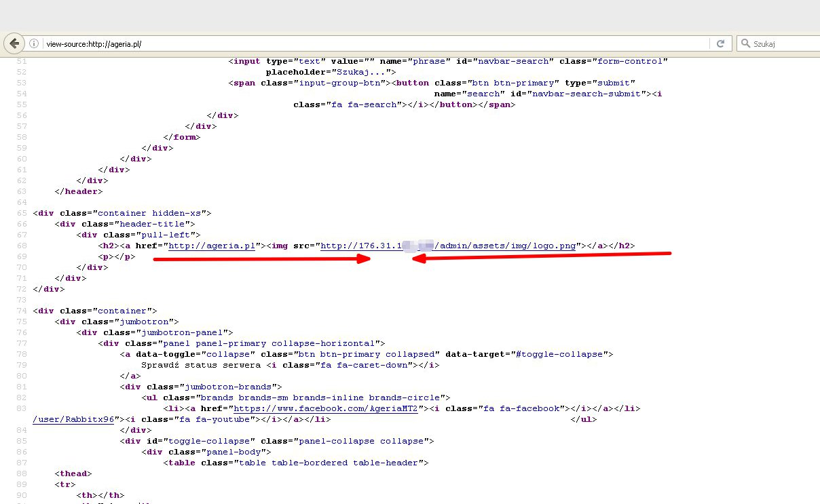This screenshot has width=820, height=504.
Task: Focus the address bar showing view-source:http://ageria.pl/
Action: [377, 43]
